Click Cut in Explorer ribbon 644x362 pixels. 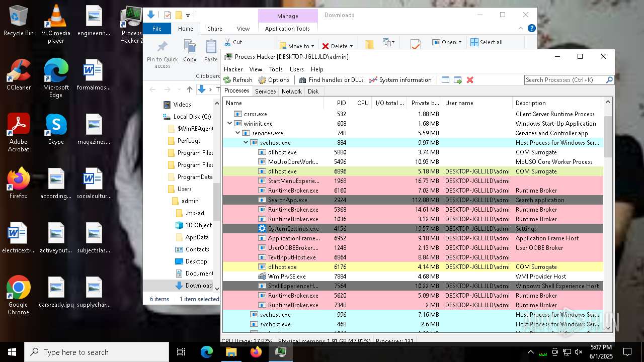(233, 42)
